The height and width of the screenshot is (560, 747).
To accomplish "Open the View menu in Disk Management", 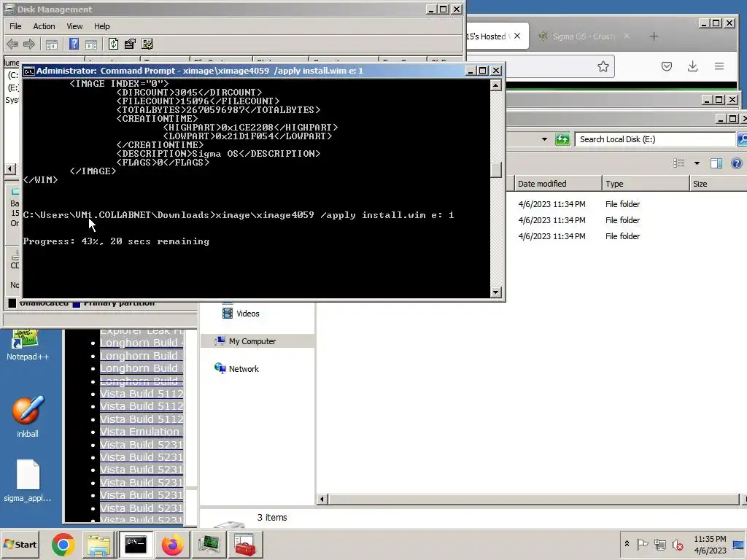I will tap(74, 26).
